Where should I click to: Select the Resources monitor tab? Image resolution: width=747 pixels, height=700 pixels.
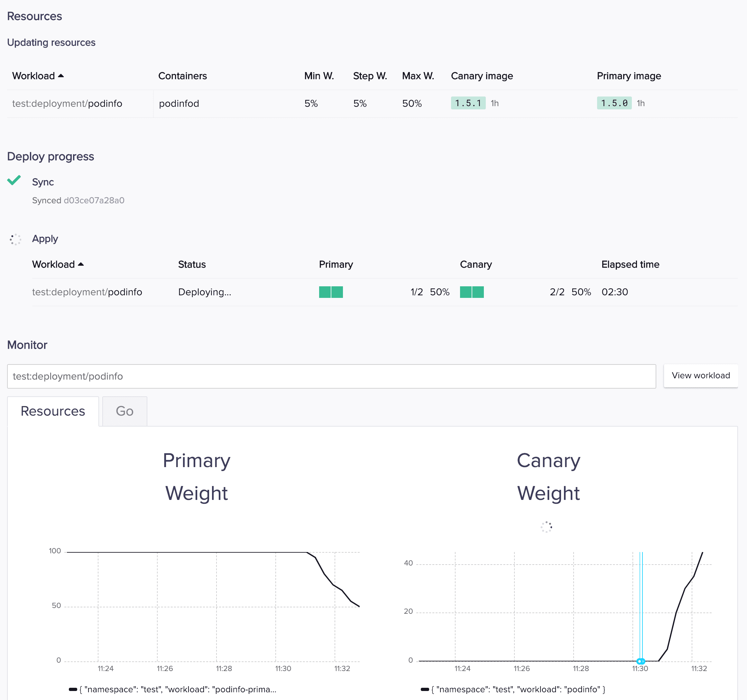pyautogui.click(x=53, y=411)
